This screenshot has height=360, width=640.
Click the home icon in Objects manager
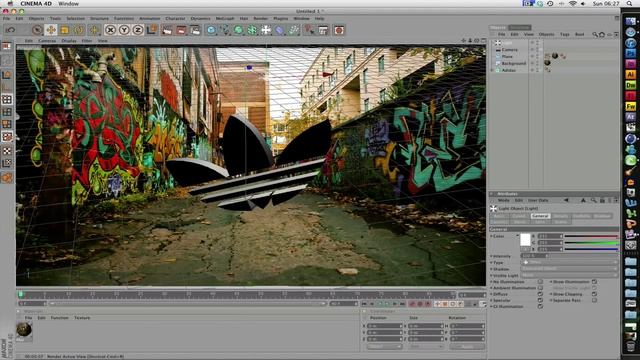click(602, 34)
